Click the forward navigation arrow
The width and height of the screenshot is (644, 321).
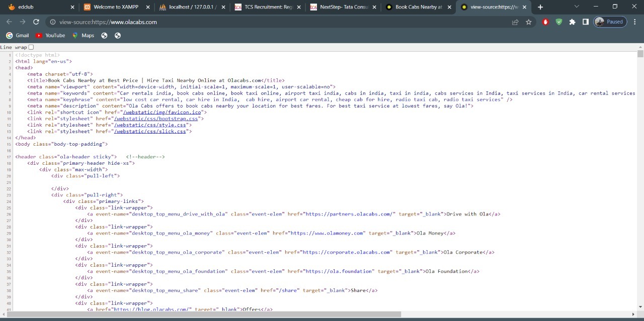pos(23,22)
